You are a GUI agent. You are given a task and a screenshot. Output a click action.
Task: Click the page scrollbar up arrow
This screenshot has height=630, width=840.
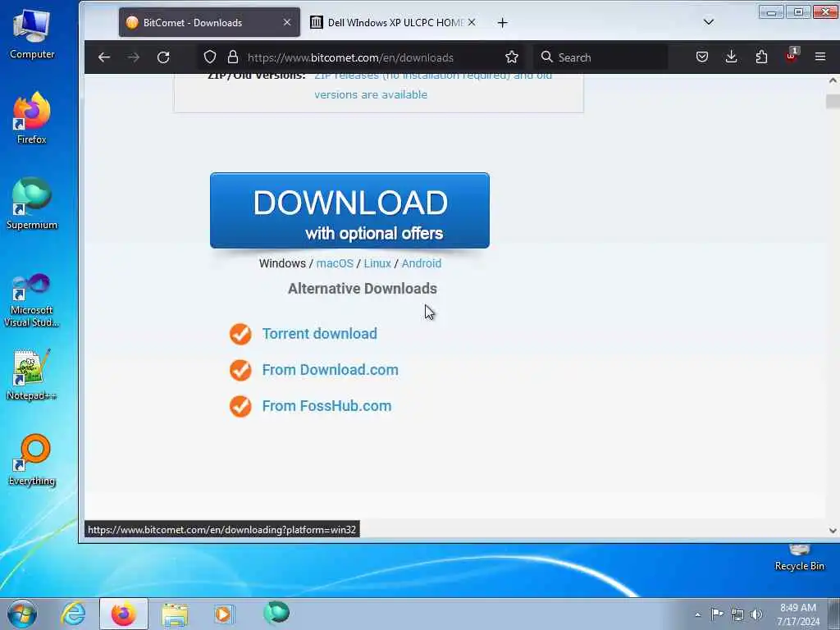(x=833, y=81)
